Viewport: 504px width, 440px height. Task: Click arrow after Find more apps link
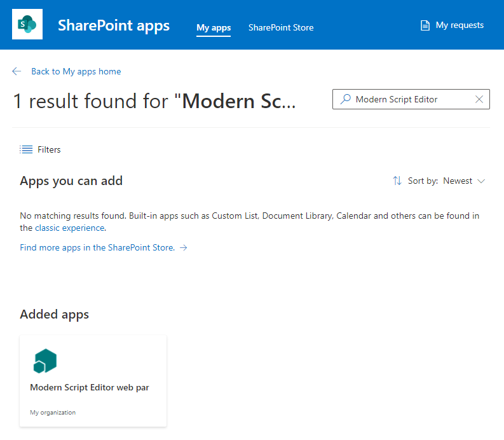coord(184,248)
